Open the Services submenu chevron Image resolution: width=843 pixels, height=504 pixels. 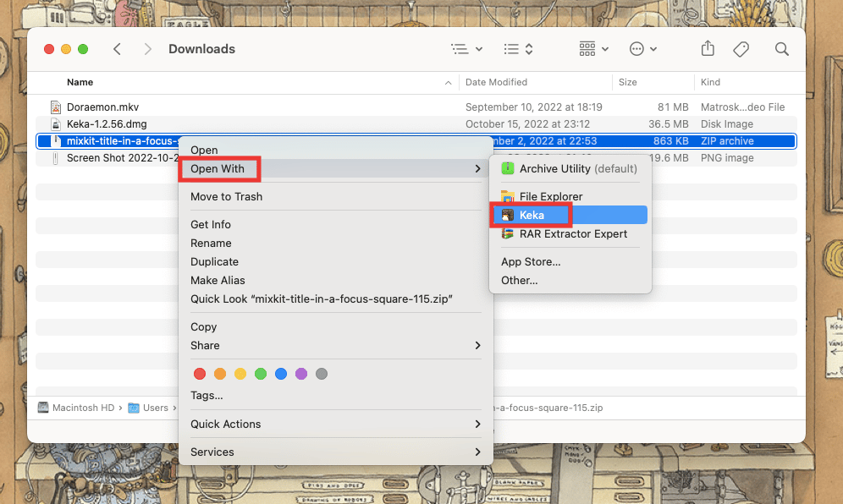click(477, 452)
